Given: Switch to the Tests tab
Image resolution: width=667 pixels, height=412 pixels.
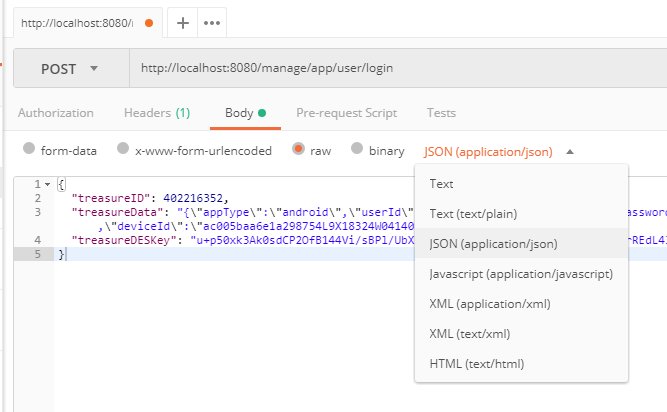Looking at the screenshot, I should (x=441, y=113).
